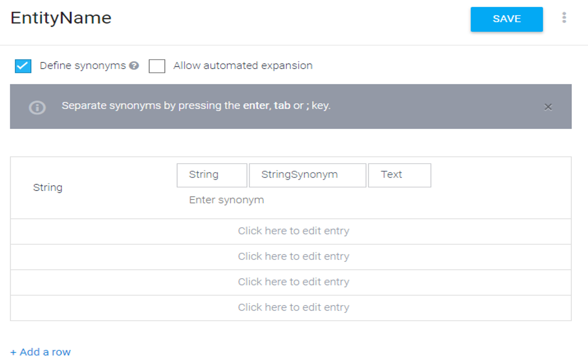Uncheck the Define synonyms checkbox
588x364 pixels.
click(x=23, y=66)
